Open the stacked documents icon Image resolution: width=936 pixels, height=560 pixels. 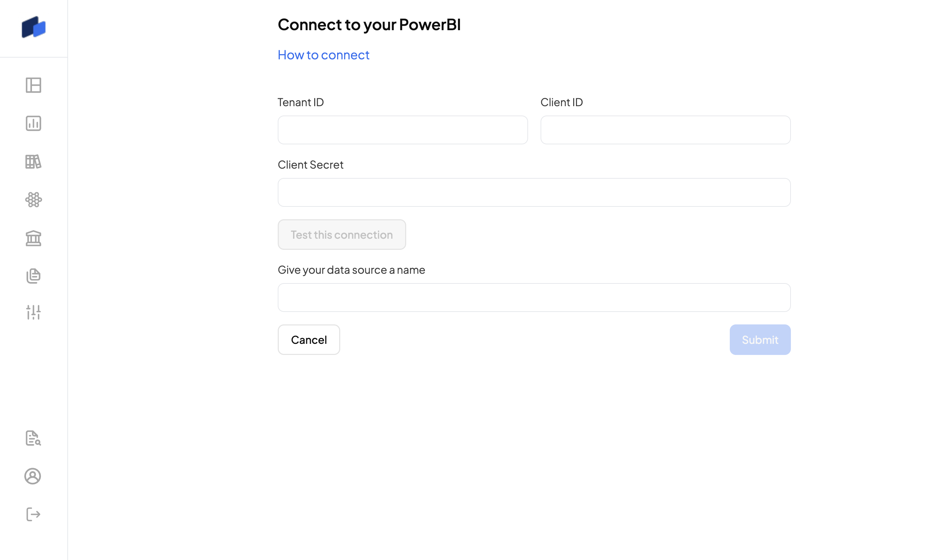pyautogui.click(x=34, y=276)
